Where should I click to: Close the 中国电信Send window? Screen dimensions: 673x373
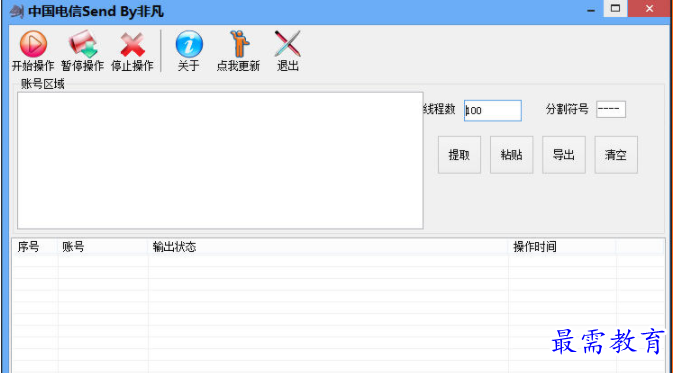click(650, 9)
